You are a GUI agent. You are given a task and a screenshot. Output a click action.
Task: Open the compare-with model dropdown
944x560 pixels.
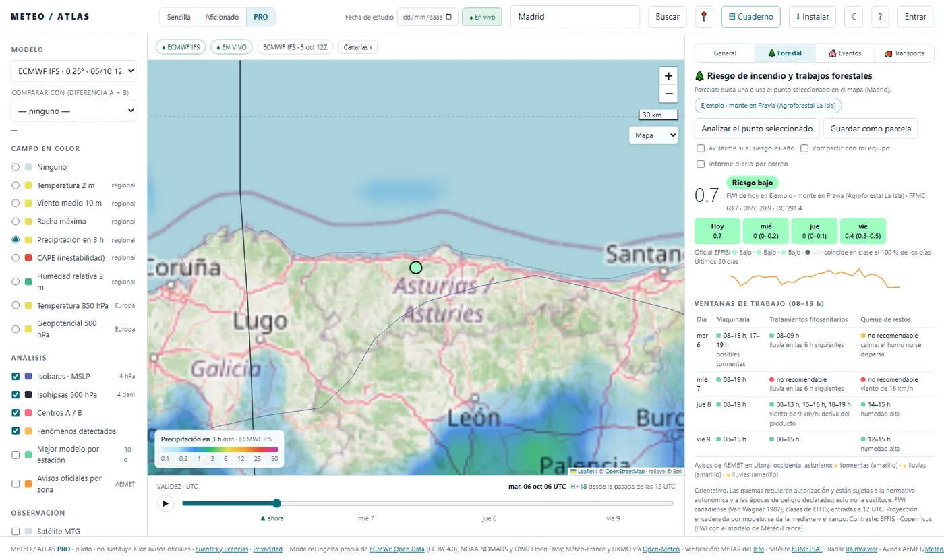[x=73, y=111]
